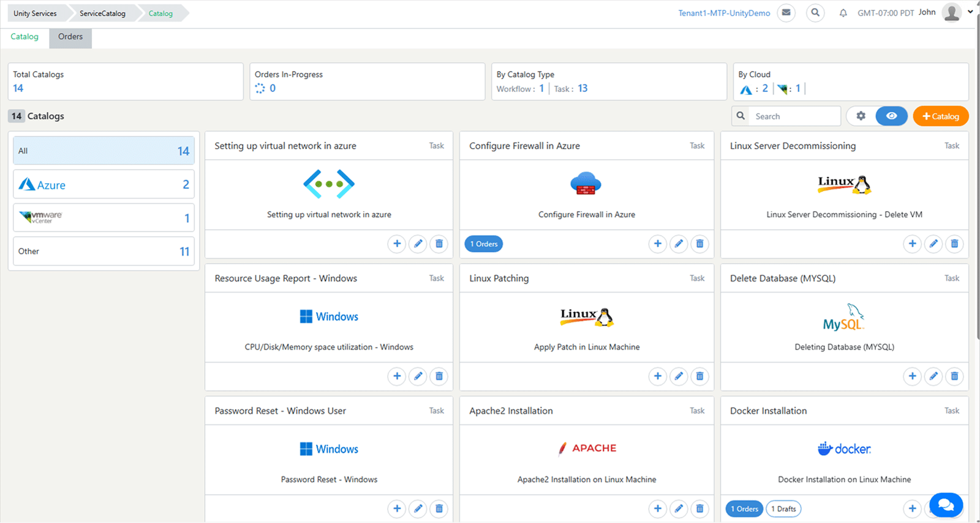Expand the John user profile dropdown
The width and height of the screenshot is (980, 523).
pos(970,12)
